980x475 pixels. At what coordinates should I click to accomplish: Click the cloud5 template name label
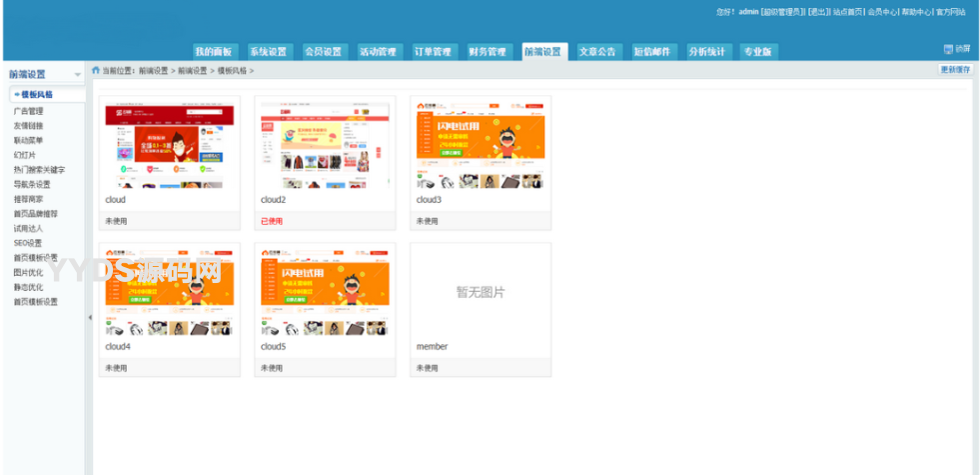273,347
